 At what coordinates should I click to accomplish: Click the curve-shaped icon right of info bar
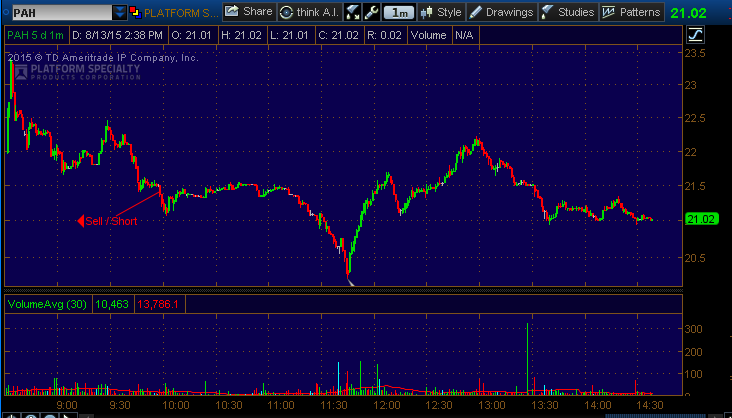[x=695, y=35]
